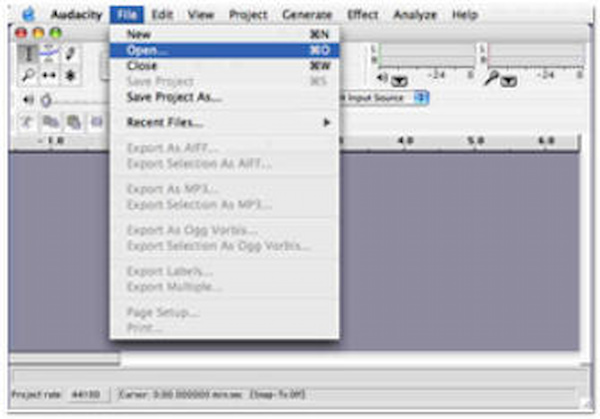Click the Snap-To Off status text
This screenshot has height=419, width=600.
click(278, 394)
